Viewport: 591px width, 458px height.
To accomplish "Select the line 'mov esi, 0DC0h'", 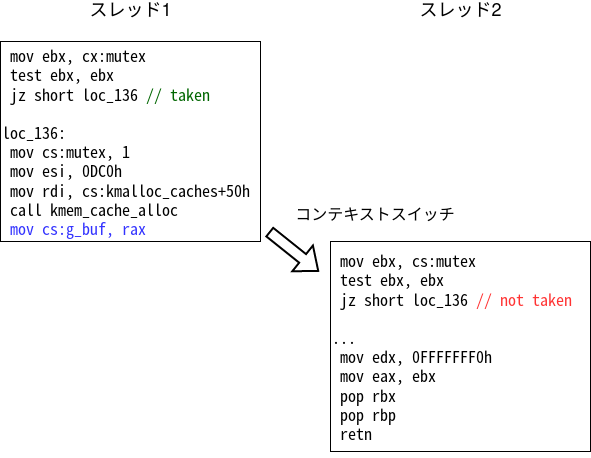I will coord(66,172).
